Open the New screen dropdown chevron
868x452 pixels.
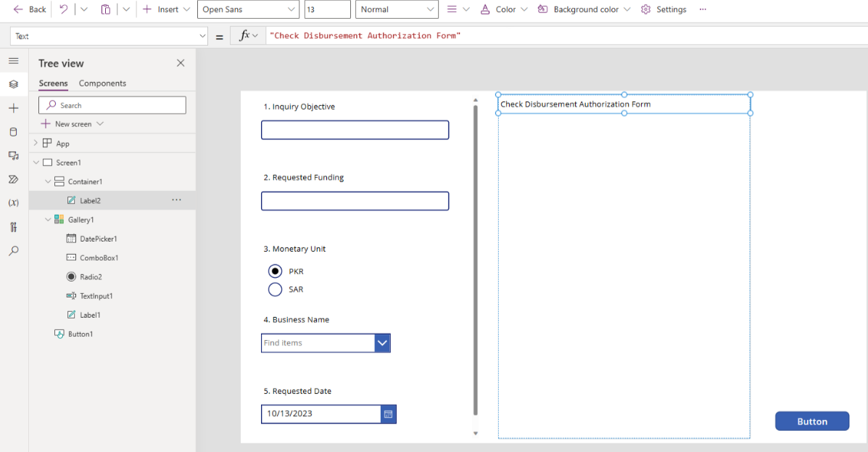[x=100, y=124]
